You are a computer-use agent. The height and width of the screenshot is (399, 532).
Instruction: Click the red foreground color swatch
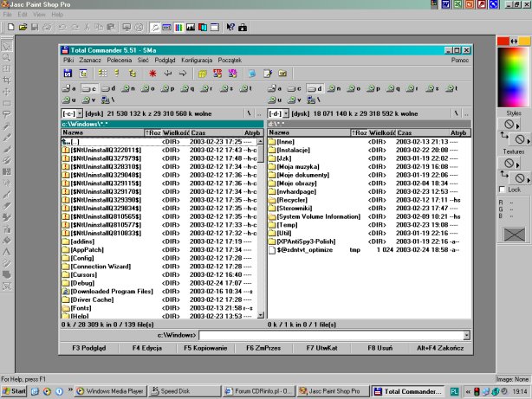pos(503,41)
